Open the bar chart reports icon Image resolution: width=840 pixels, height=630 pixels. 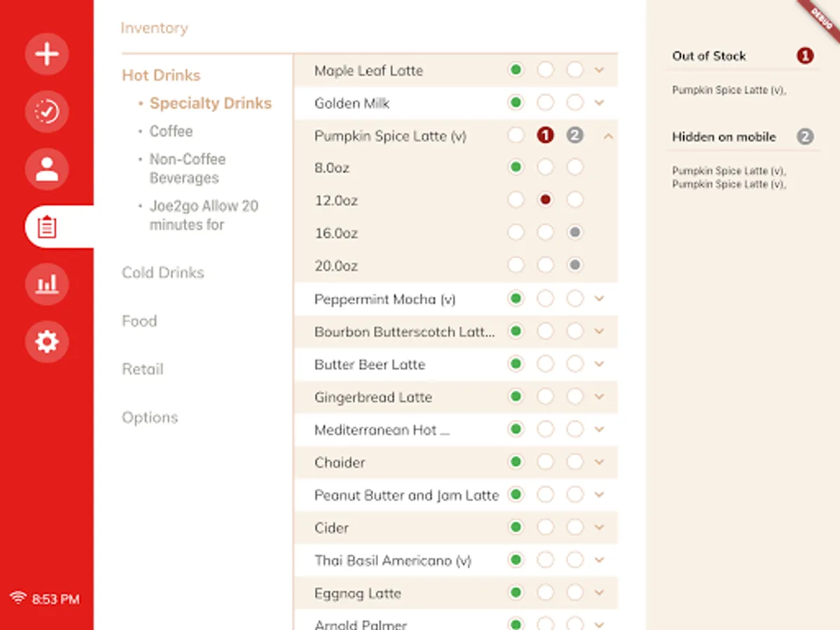tap(47, 284)
